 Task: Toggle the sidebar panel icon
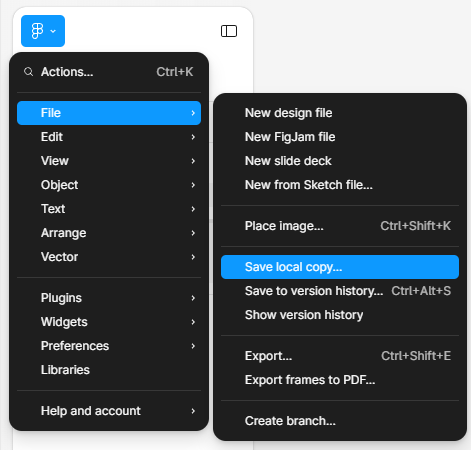[229, 31]
